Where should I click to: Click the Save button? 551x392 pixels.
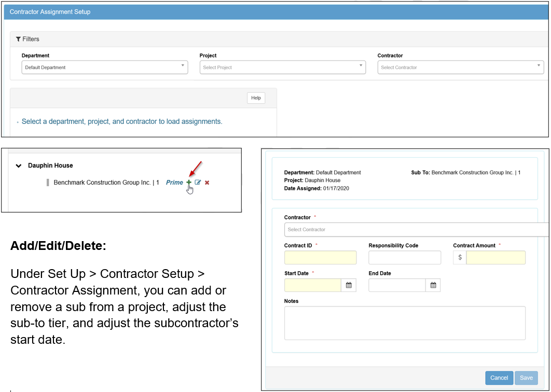526,378
